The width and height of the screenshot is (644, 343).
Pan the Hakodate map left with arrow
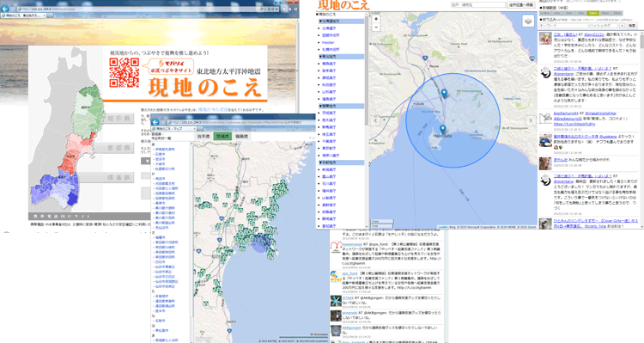pyautogui.click(x=375, y=120)
